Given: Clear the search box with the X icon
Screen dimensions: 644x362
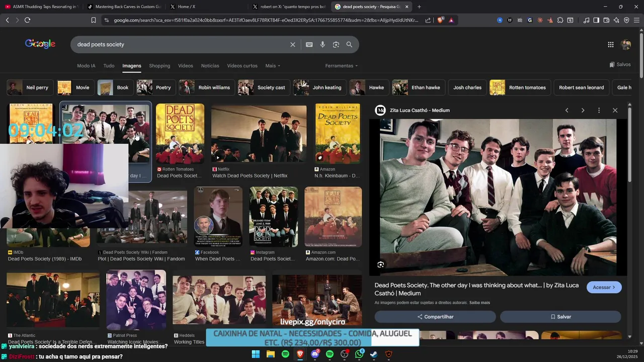Looking at the screenshot, I should (x=293, y=44).
